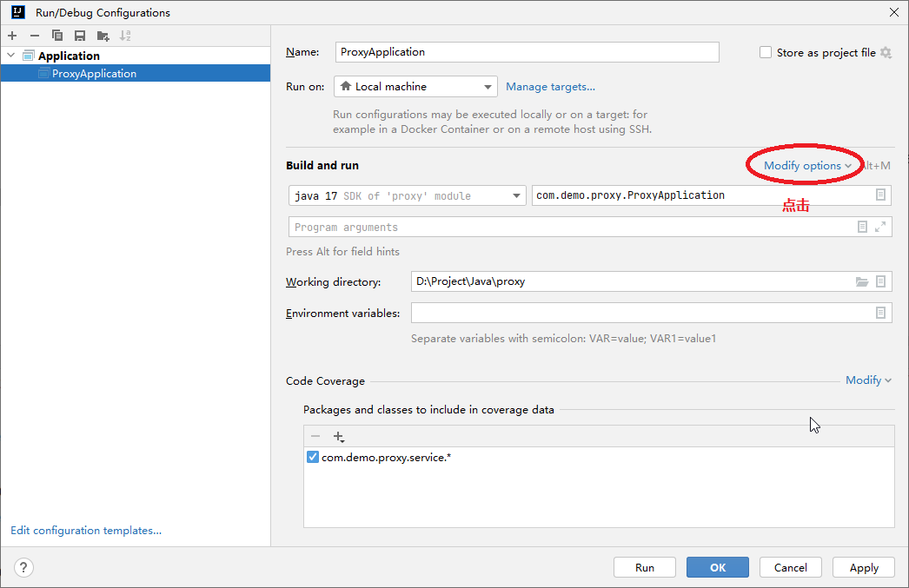Browse for Working directory folder icon
This screenshot has width=909, height=588.
tap(862, 281)
